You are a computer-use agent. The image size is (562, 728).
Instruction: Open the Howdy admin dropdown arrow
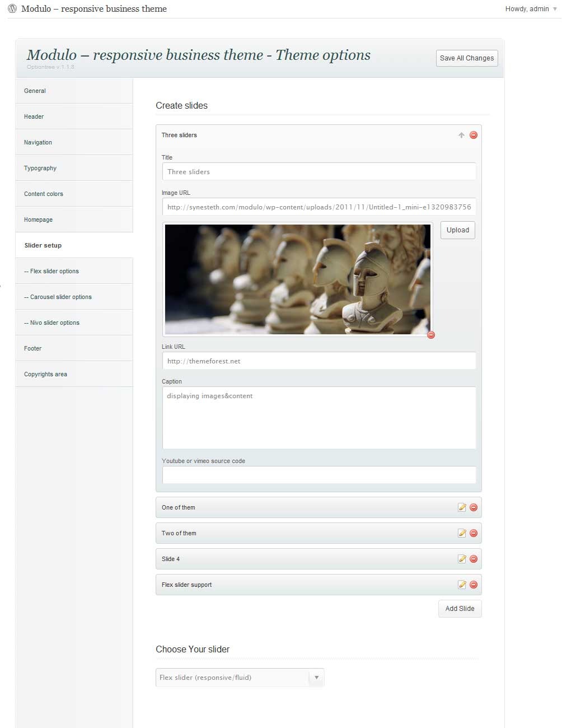555,9
